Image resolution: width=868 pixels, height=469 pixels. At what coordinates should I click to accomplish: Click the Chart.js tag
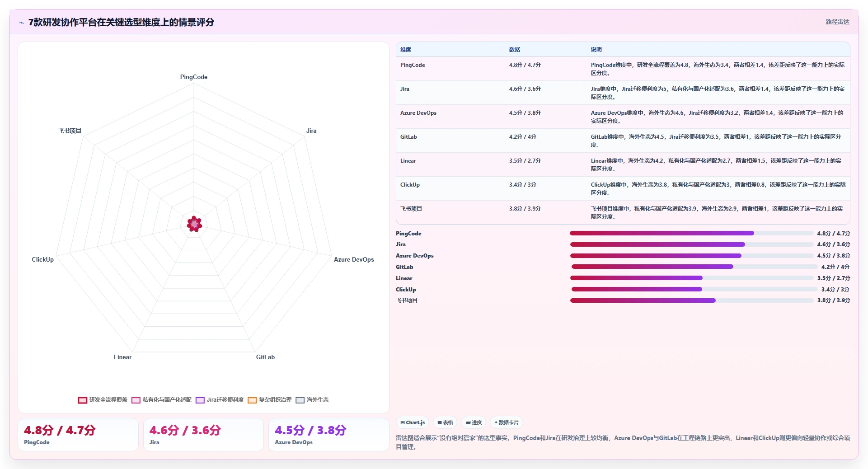(413, 422)
